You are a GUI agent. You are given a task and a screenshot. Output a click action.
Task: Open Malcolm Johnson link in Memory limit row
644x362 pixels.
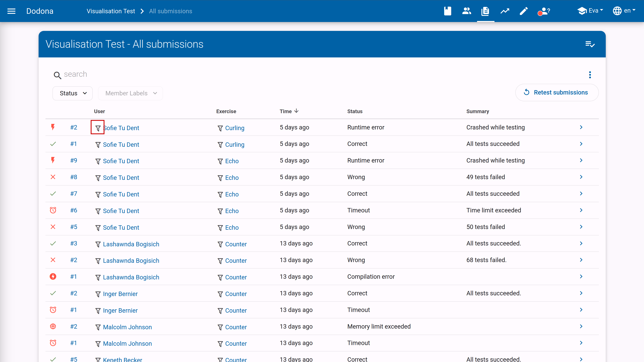pyautogui.click(x=127, y=327)
